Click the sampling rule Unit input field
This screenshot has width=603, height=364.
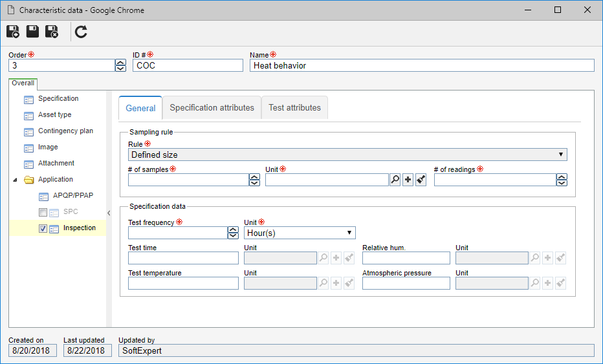(x=327, y=180)
